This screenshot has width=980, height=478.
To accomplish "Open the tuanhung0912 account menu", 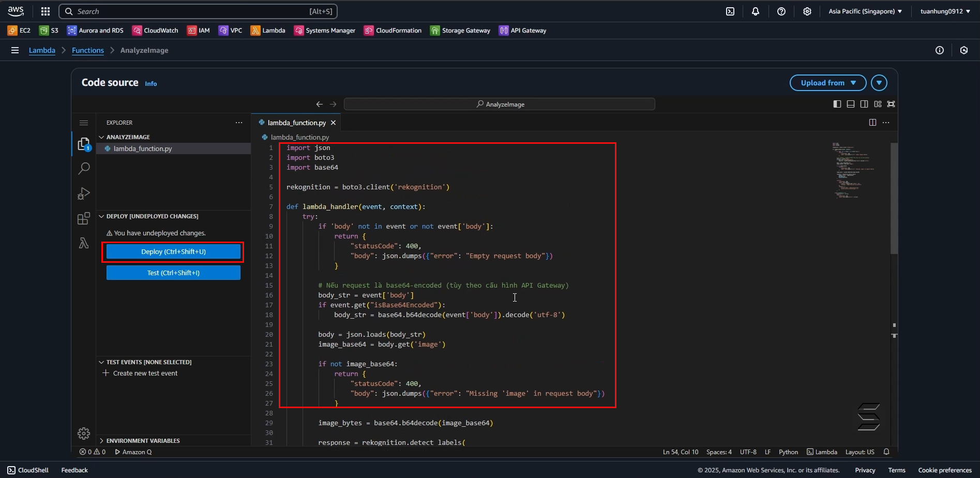I will [945, 11].
